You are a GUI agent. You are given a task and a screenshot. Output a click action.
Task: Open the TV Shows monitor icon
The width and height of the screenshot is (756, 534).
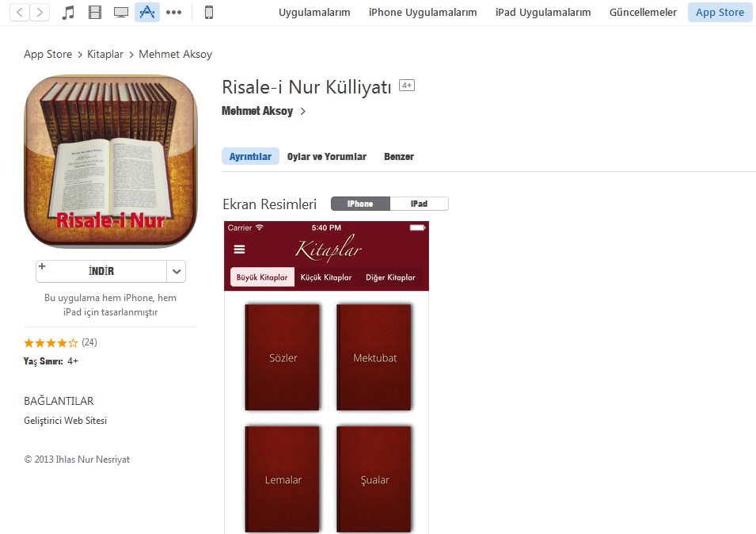121,12
